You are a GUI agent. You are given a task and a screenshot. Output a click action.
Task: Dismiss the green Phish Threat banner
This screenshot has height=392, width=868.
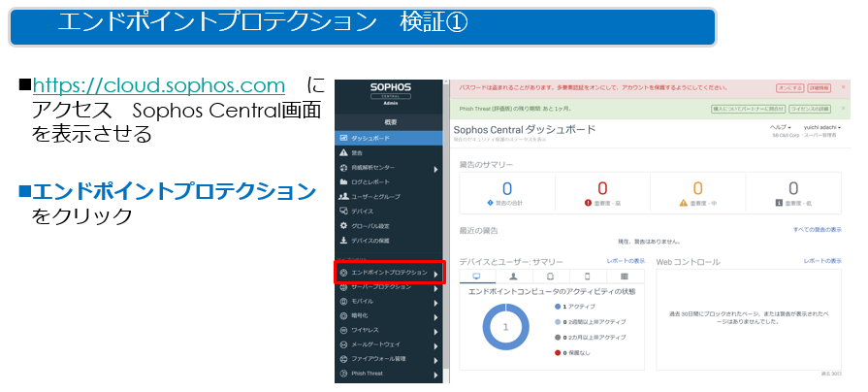tap(843, 108)
